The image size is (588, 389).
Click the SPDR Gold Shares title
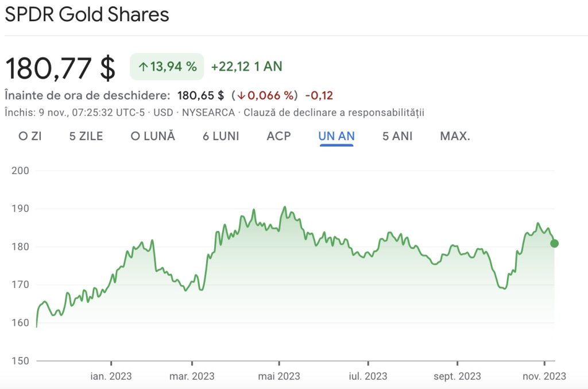pos(86,15)
